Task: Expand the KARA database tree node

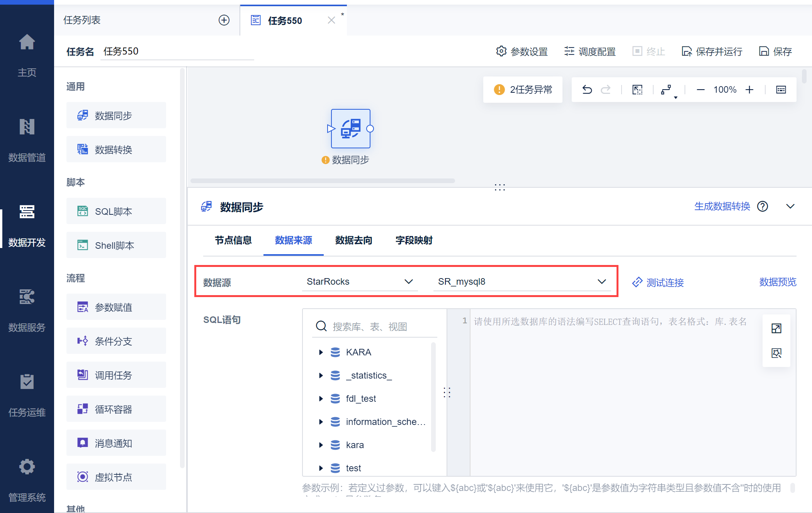Action: pos(321,352)
